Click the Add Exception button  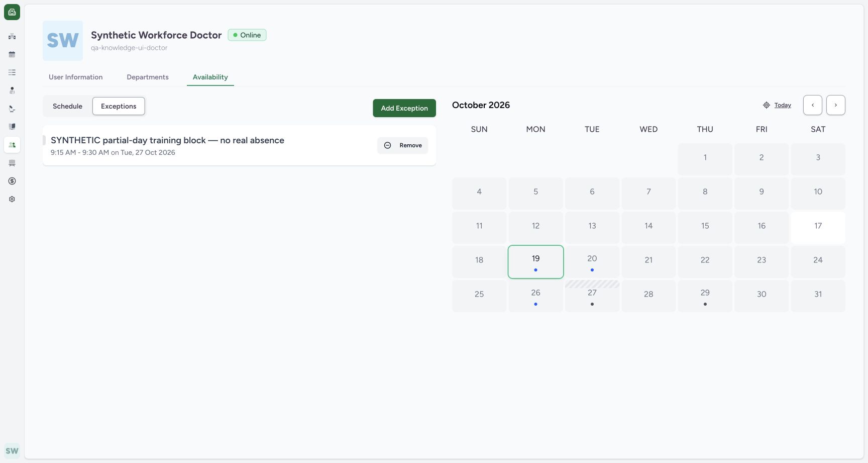tap(404, 108)
